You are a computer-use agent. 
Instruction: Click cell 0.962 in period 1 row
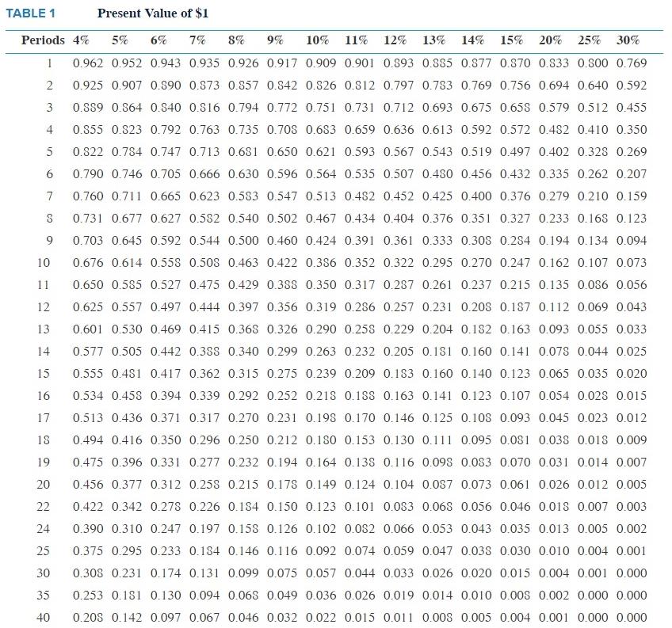(88, 63)
